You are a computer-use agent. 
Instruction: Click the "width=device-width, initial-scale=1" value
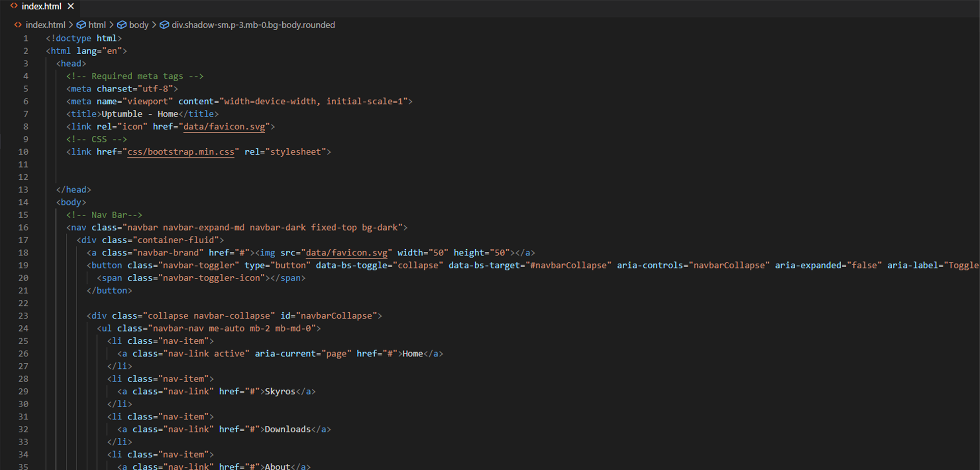pyautogui.click(x=313, y=101)
